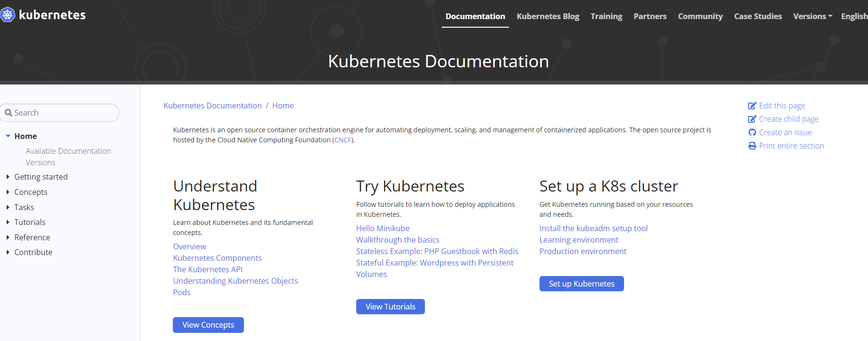Image resolution: width=868 pixels, height=341 pixels.
Task: Click the Kubernetes wheel logo icon
Action: coord(8,15)
